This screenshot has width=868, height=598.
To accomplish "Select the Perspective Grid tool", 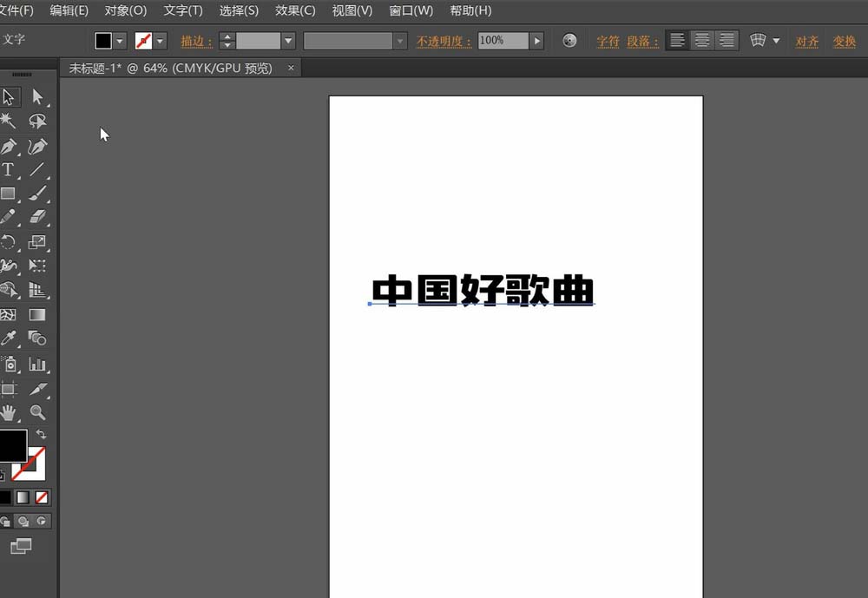I will tap(37, 290).
